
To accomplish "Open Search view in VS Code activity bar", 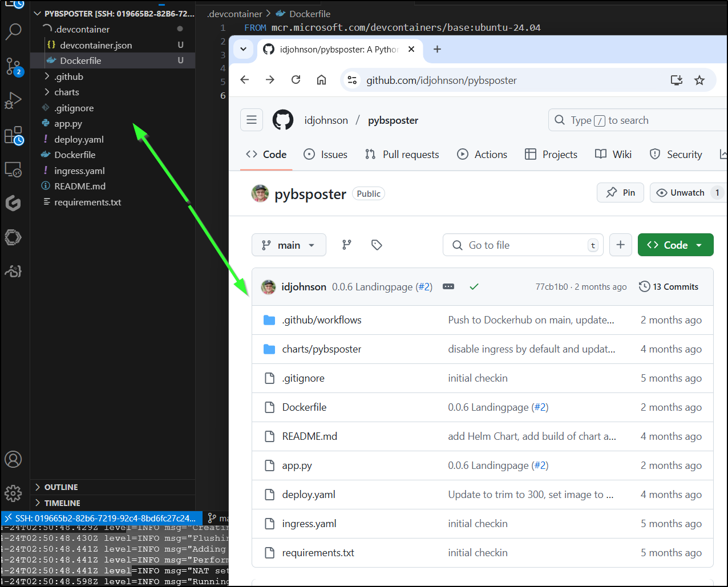I will (x=13, y=32).
